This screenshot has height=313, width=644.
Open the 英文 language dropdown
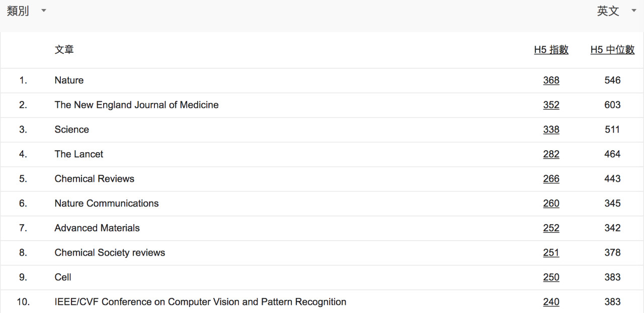(608, 11)
